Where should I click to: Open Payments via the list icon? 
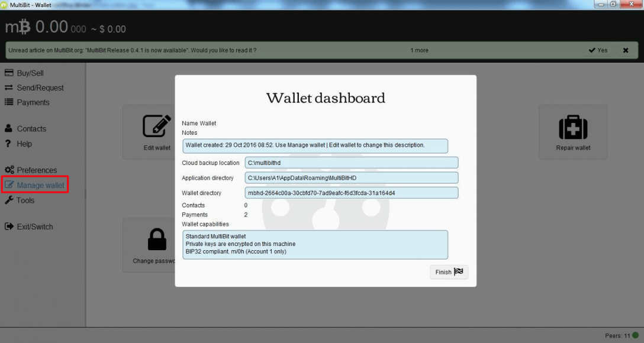8,102
